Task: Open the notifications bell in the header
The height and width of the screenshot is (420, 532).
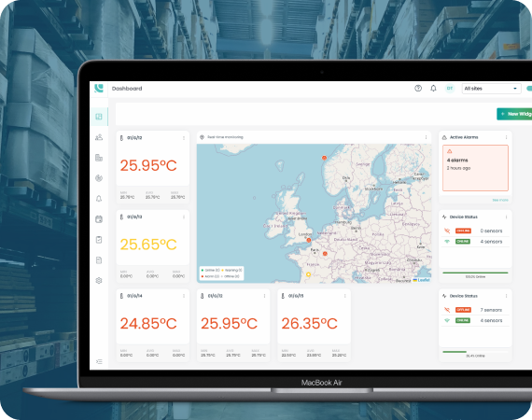Action: pyautogui.click(x=433, y=89)
